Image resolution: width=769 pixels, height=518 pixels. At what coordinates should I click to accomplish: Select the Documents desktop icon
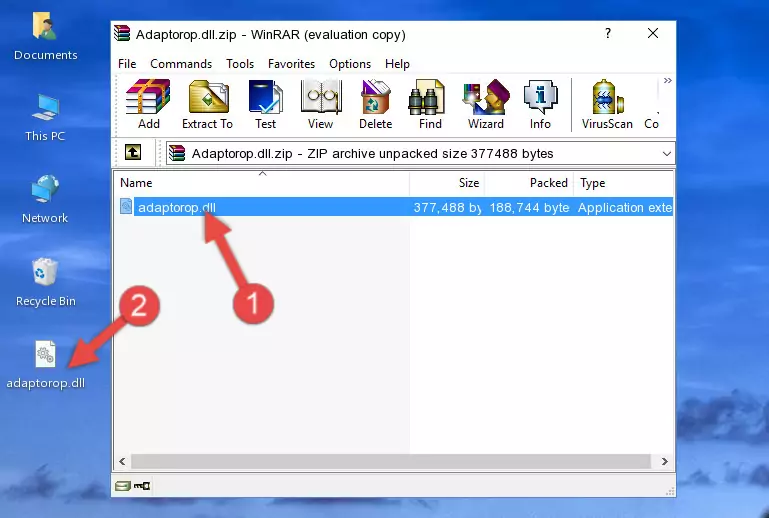[45, 37]
